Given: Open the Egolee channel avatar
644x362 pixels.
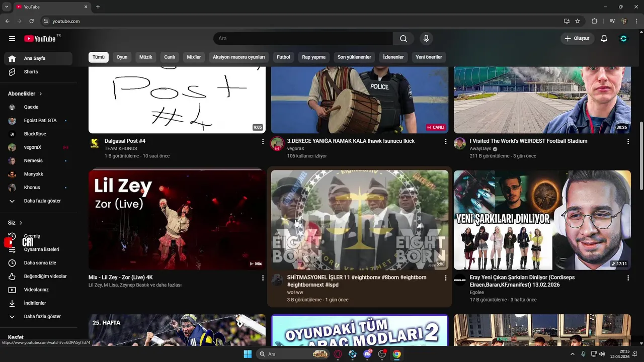Looking at the screenshot, I should (460, 280).
